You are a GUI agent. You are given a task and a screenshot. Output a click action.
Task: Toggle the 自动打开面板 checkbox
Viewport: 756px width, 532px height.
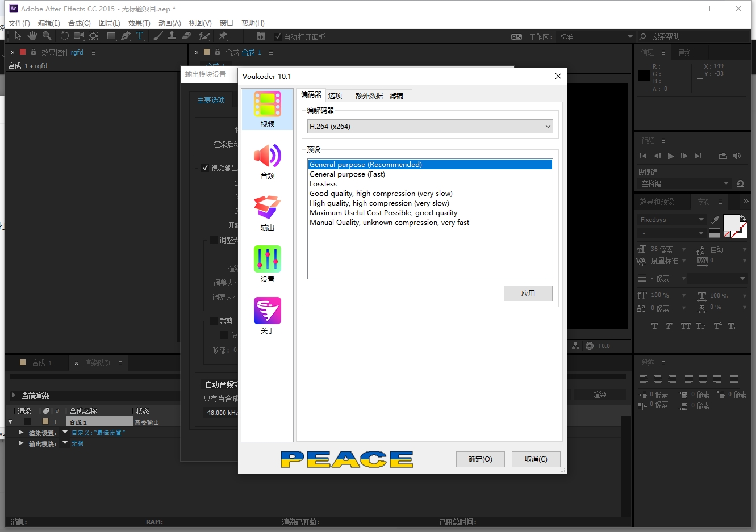pos(278,36)
